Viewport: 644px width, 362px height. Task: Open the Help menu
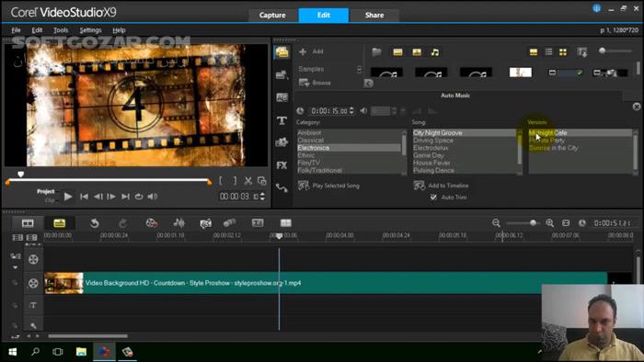[119, 30]
